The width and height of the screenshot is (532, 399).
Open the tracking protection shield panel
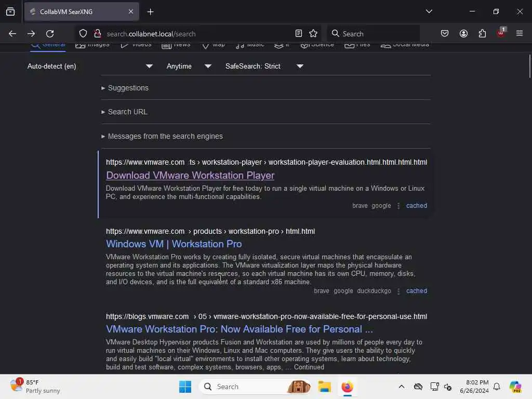(x=83, y=34)
